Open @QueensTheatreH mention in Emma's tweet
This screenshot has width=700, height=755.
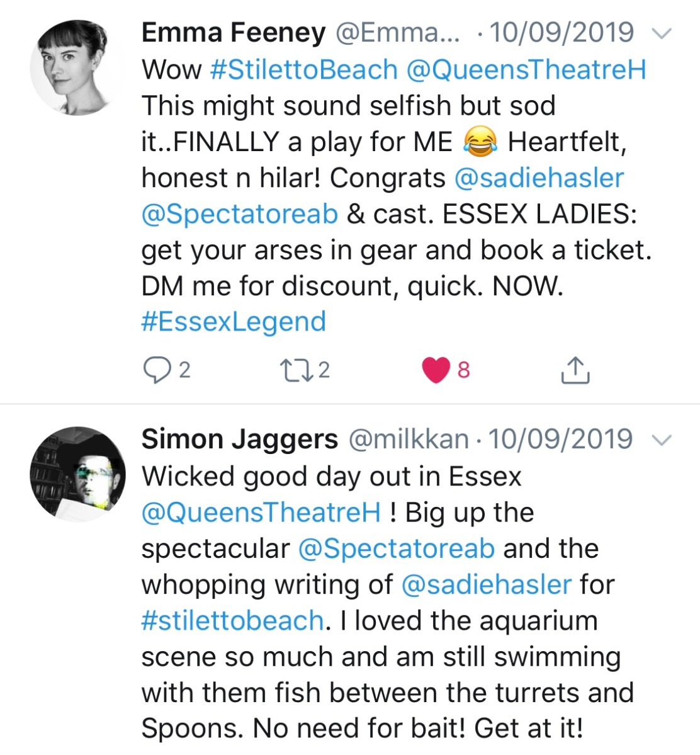coord(526,70)
